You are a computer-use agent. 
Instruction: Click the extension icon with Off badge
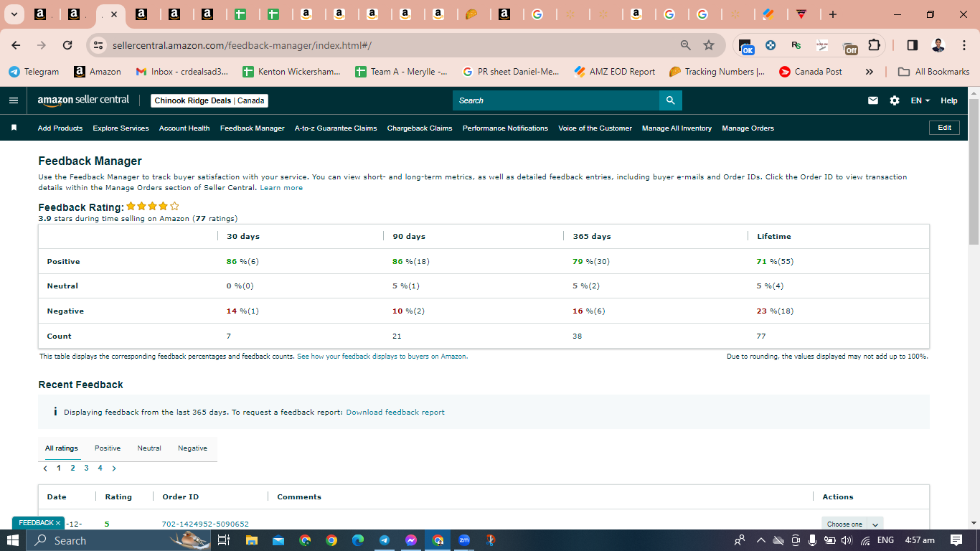click(849, 46)
